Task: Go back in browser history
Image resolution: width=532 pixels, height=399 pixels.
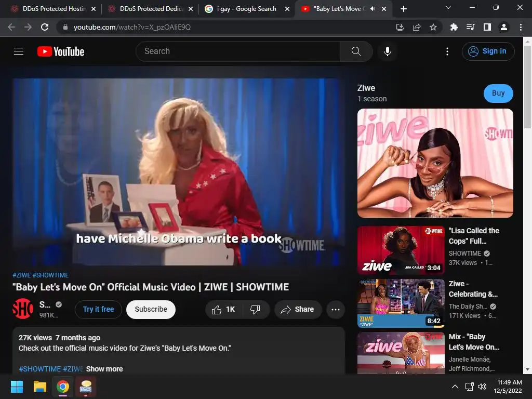Action: [x=11, y=27]
